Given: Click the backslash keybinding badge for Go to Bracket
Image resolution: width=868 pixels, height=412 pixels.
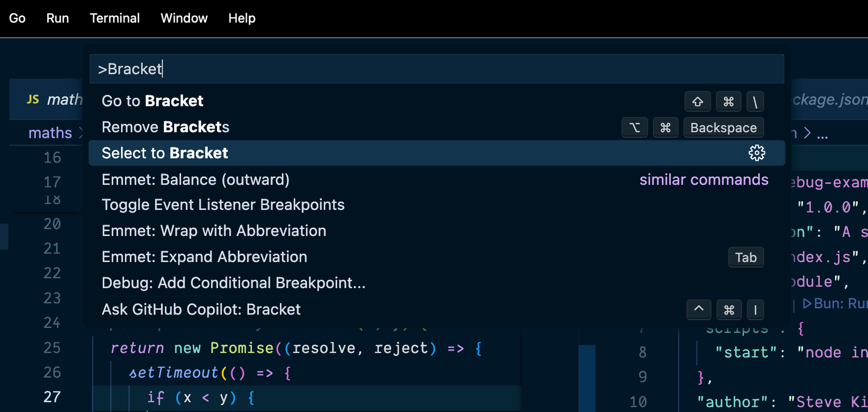Looking at the screenshot, I should (755, 101).
